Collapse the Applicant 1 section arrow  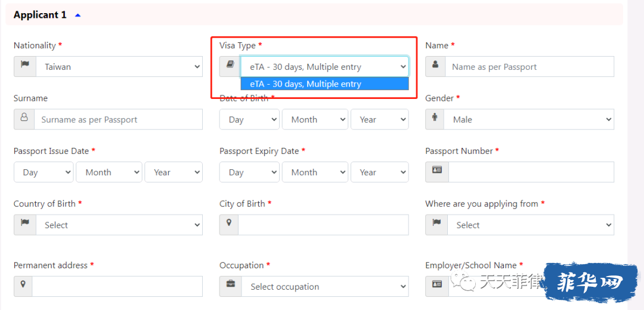(x=78, y=15)
